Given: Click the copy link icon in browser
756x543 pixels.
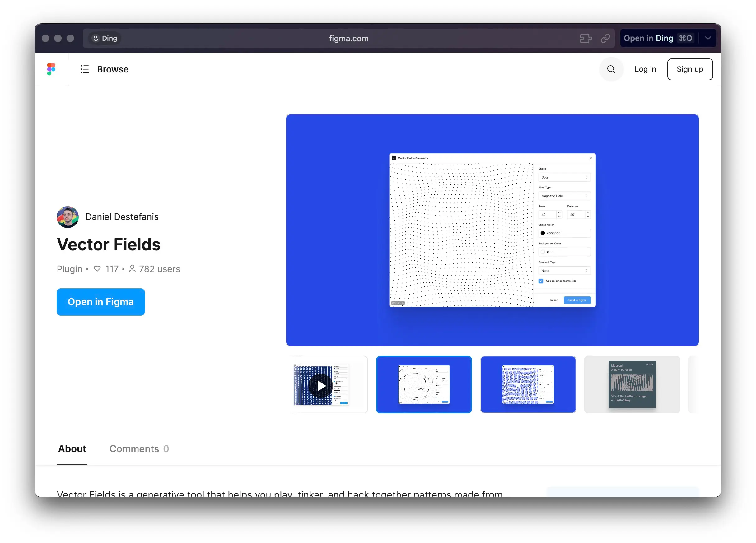Looking at the screenshot, I should tap(605, 38).
